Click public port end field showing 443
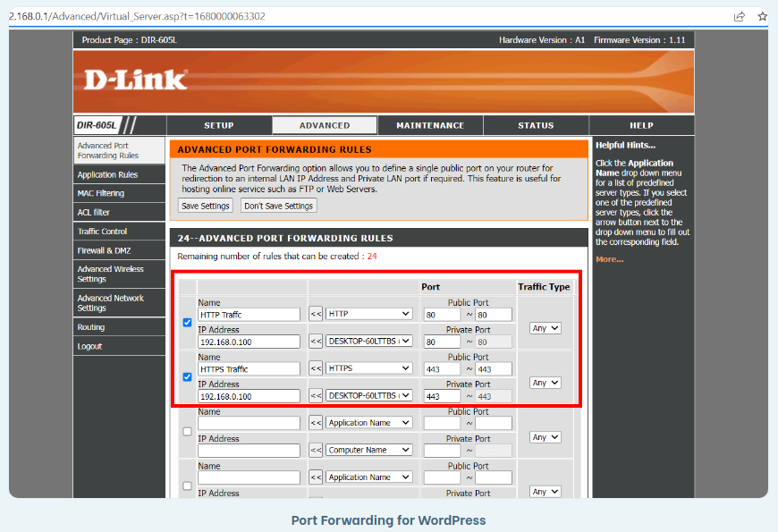 coord(494,369)
